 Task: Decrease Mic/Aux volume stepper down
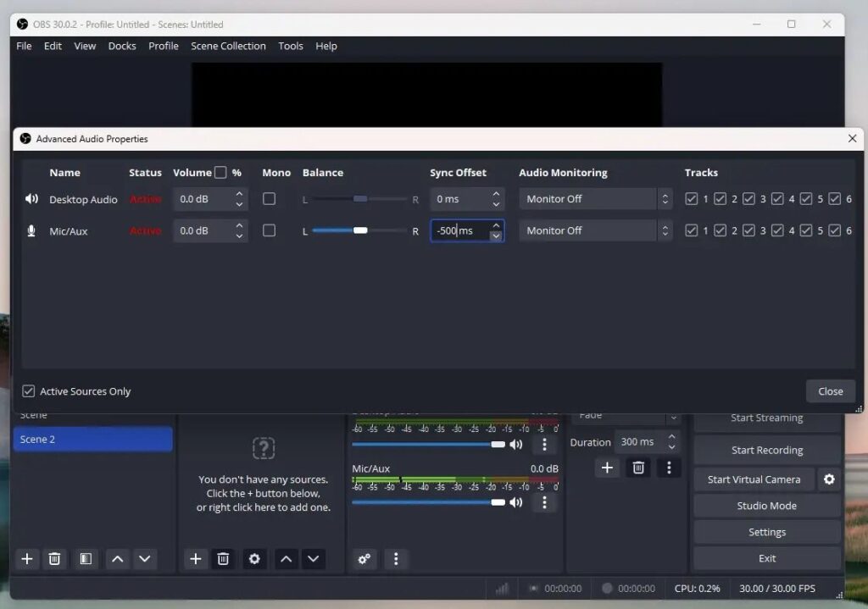click(239, 236)
